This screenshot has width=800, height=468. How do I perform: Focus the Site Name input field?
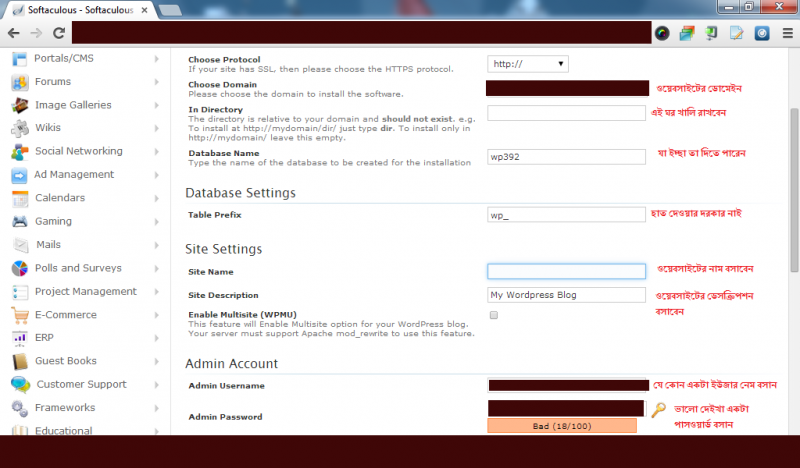tap(566, 272)
